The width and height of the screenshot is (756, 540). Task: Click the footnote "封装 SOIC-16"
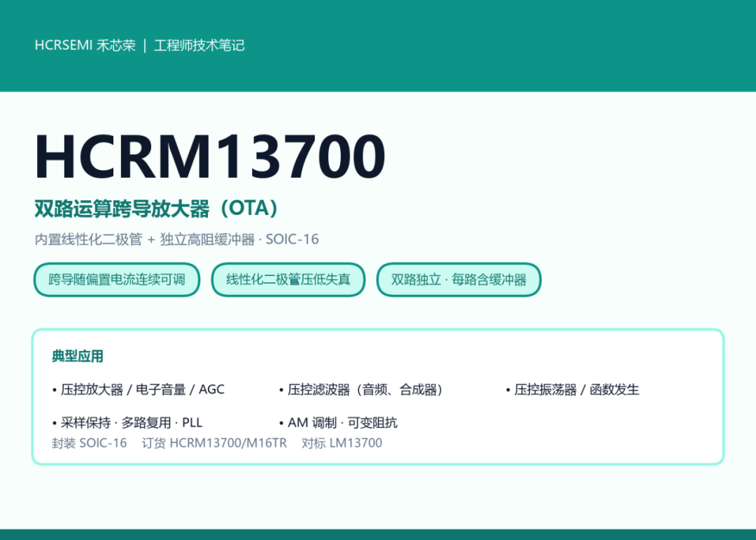89,443
